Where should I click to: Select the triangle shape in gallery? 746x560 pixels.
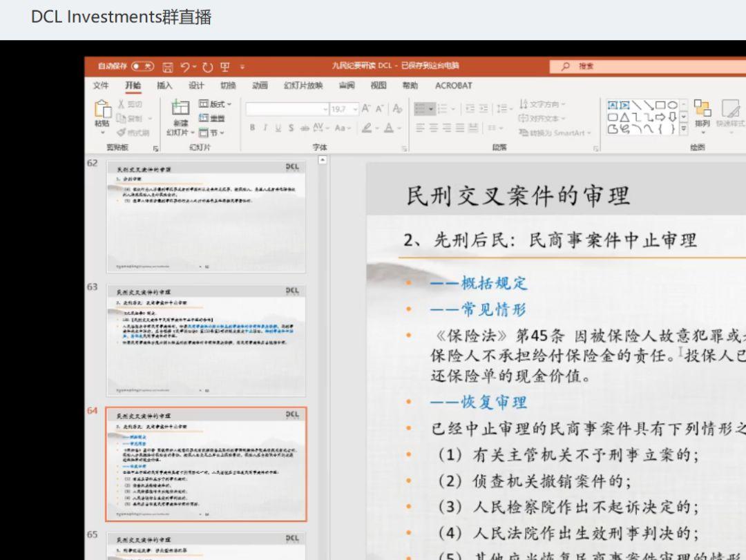click(624, 117)
